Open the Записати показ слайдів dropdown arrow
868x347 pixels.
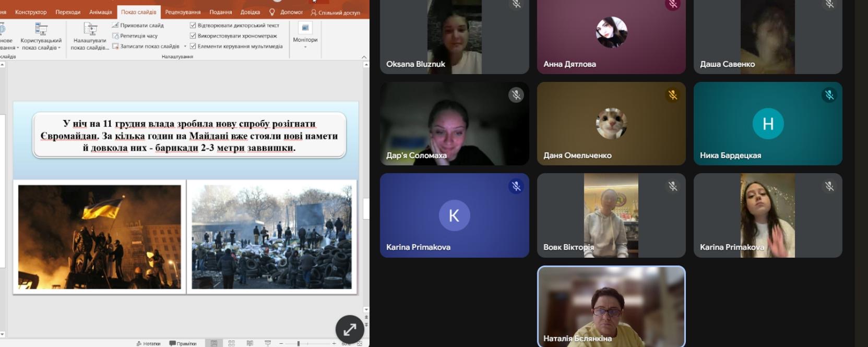[185, 46]
